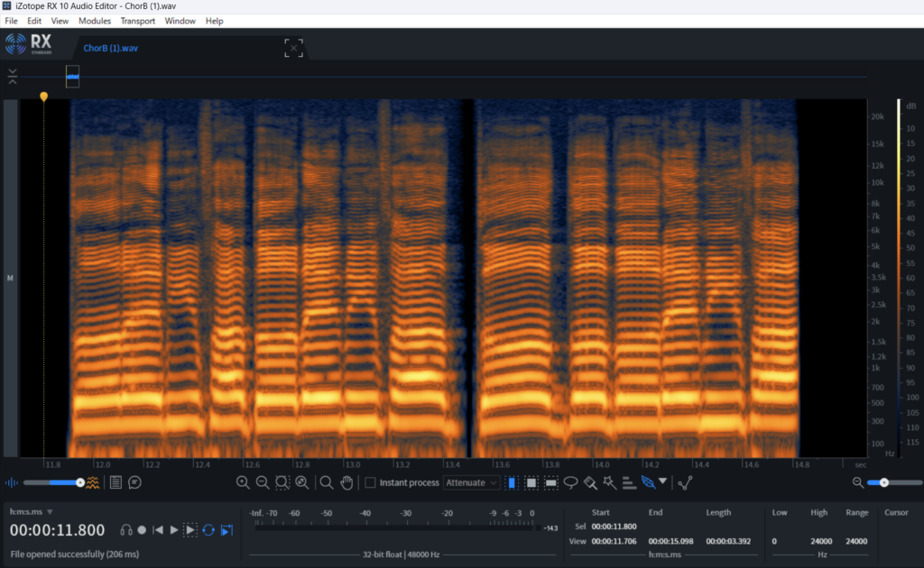
Task: Open the Modules menu
Action: point(95,20)
